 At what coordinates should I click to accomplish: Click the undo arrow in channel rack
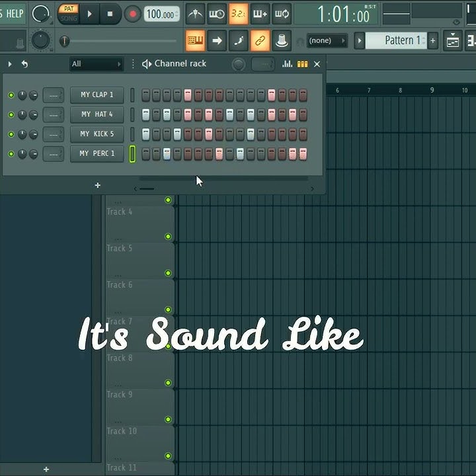pyautogui.click(x=25, y=64)
